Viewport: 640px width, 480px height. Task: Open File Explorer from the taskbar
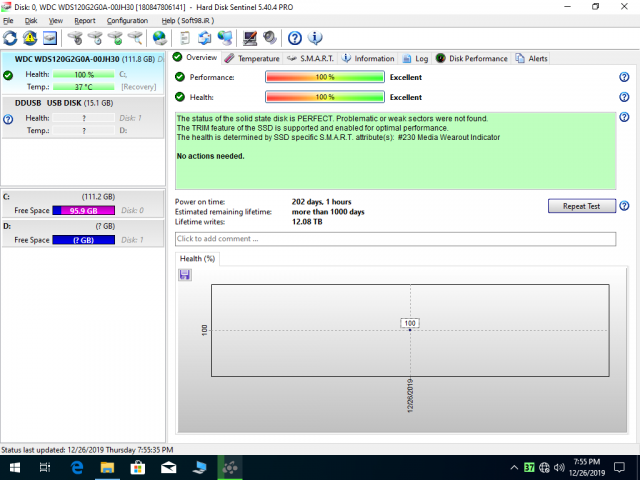coord(107,467)
